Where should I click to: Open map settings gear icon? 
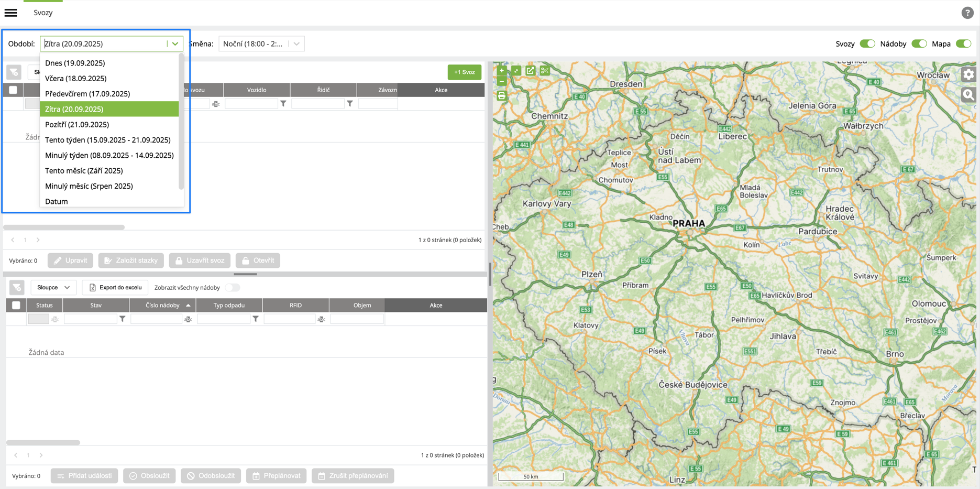point(968,74)
